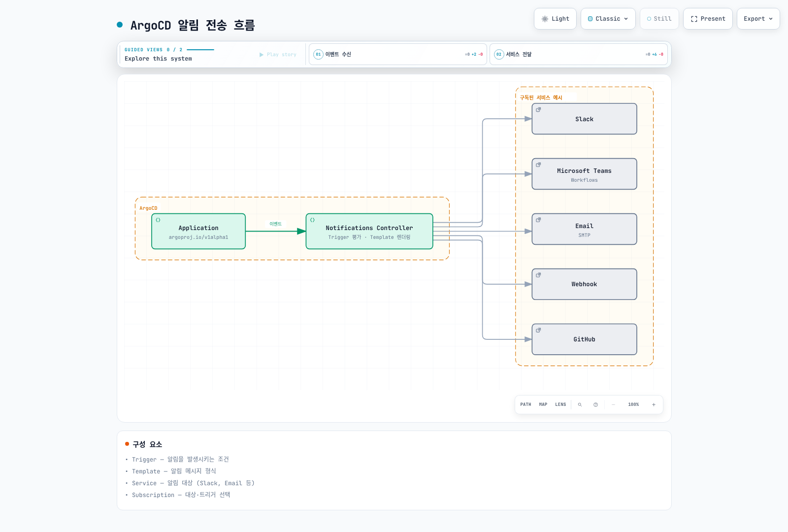788x532 pixels.
Task: Click the ArgoCD group label
Action: click(148, 208)
